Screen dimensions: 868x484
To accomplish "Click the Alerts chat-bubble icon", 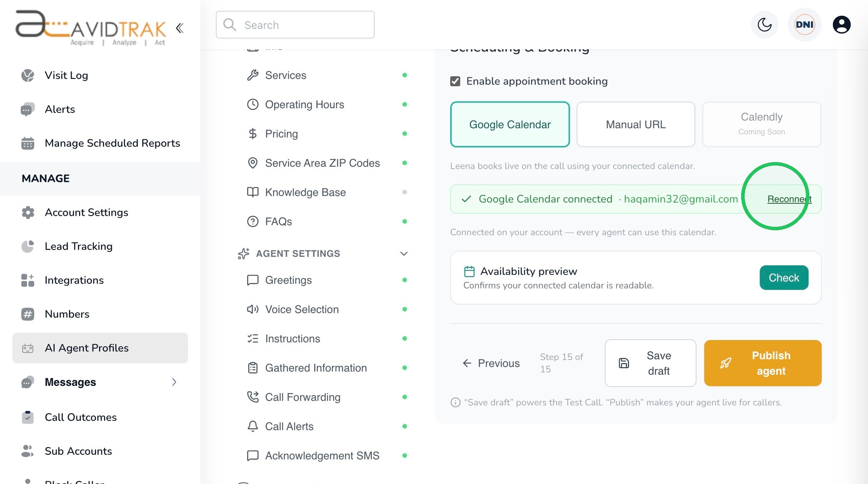I will tap(28, 109).
